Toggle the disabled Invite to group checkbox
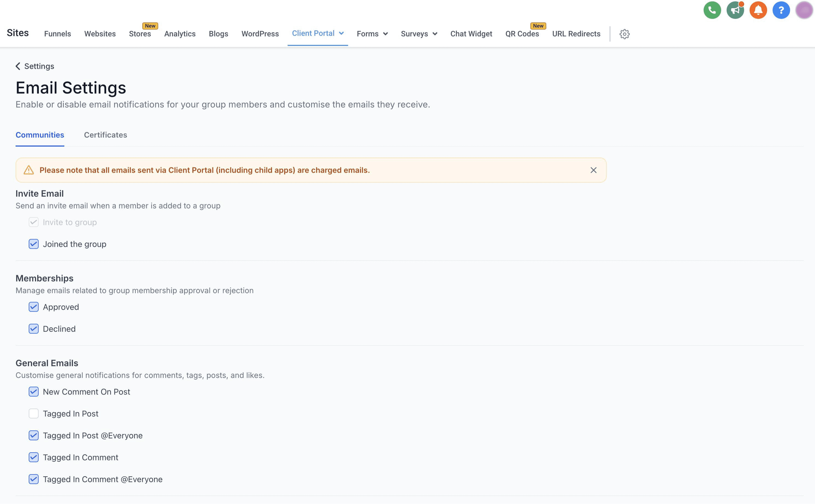Screen dimensions: 815x504 (34, 222)
